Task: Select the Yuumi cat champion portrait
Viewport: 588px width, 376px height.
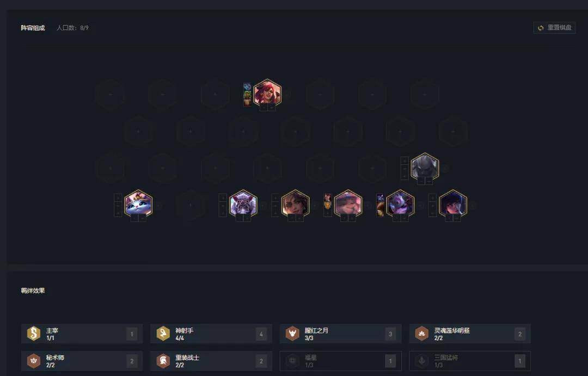Action: click(138, 204)
